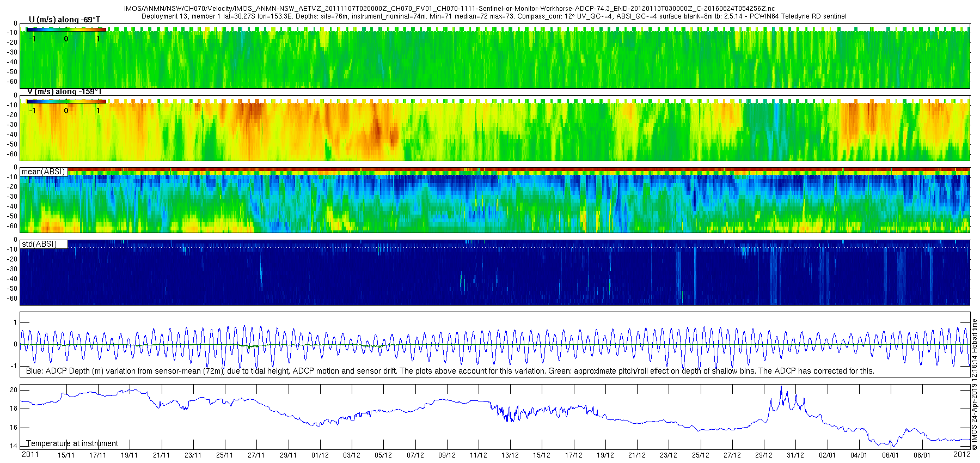
Task: Click the '25/11' date tick
Action: coord(224,455)
